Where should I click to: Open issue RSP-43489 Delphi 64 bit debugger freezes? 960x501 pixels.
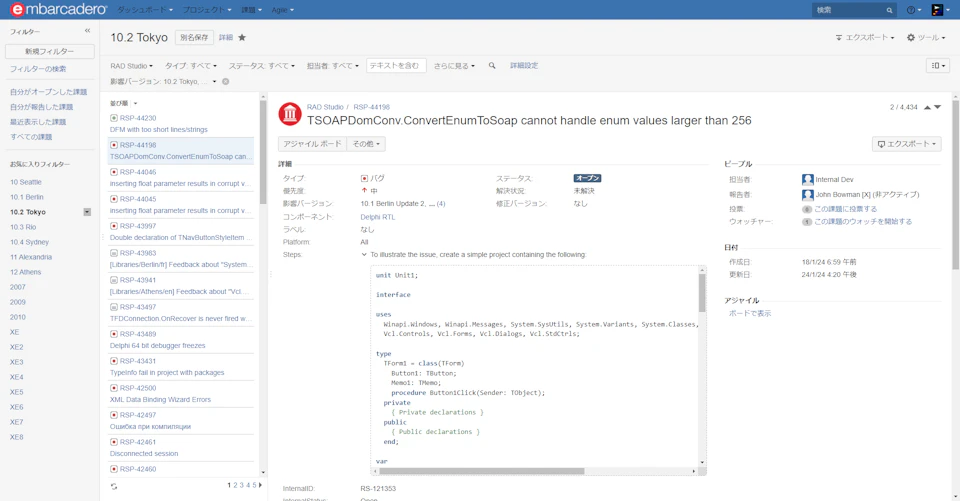(181, 340)
